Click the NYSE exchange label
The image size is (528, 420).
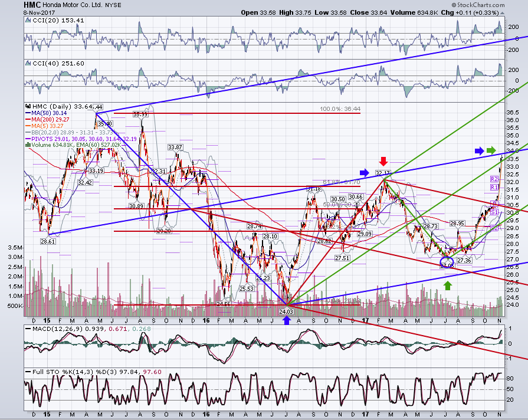click(x=113, y=5)
